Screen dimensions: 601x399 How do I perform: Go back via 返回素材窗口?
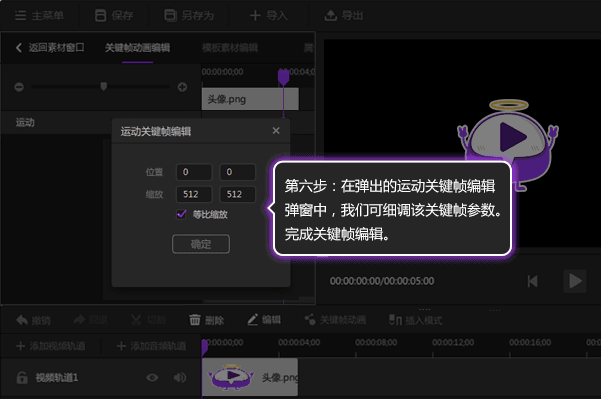50,48
